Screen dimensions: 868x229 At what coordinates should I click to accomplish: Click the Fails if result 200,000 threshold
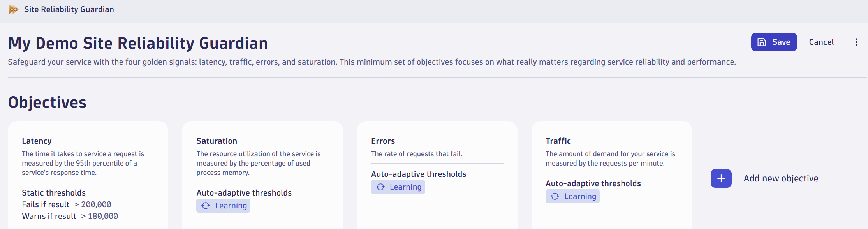(67, 204)
